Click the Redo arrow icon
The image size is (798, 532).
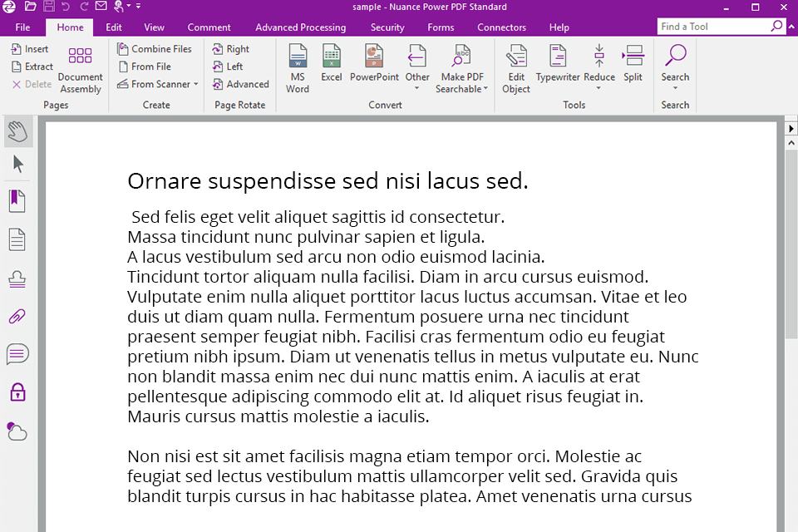84,7
